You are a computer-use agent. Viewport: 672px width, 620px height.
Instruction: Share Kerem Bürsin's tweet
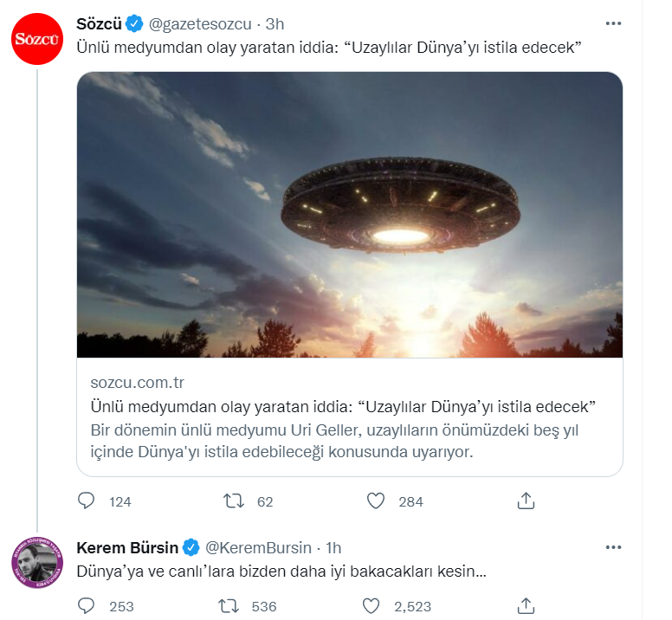point(525,606)
